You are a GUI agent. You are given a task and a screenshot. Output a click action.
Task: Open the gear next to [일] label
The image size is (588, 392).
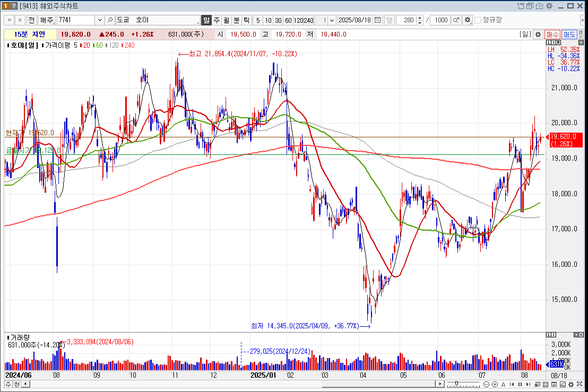[x=538, y=34]
